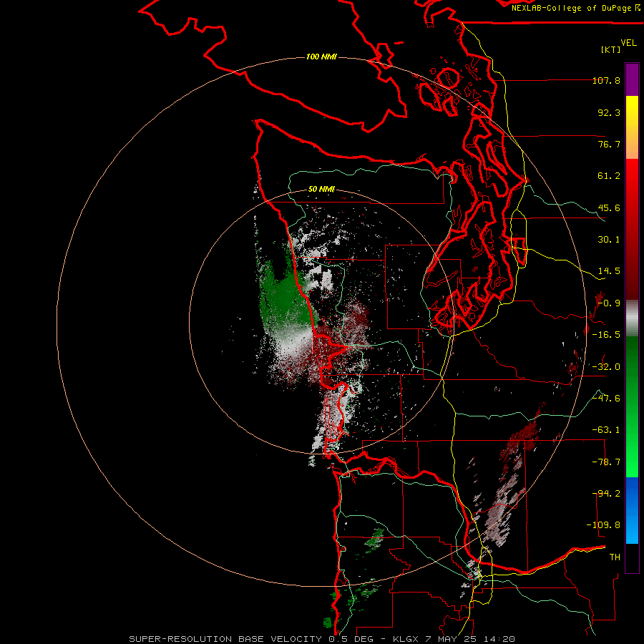
Task: Click the -94.2 legend value
Action: [x=606, y=494]
